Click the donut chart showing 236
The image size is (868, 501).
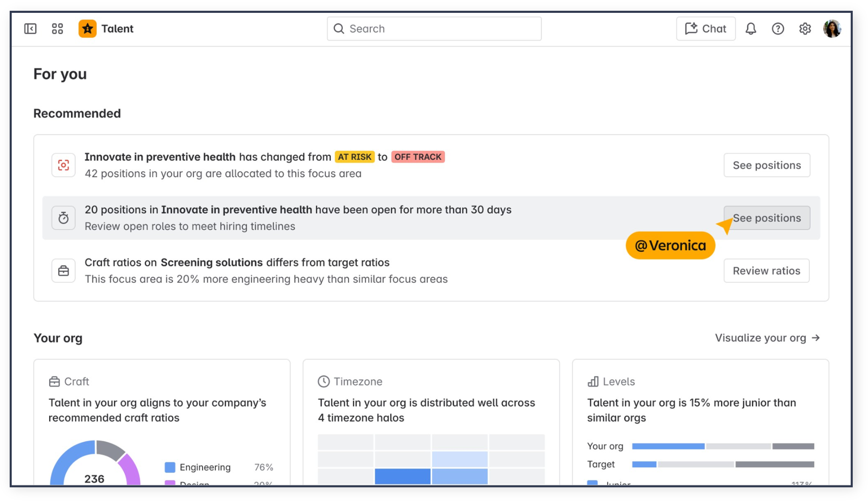[x=95, y=463]
